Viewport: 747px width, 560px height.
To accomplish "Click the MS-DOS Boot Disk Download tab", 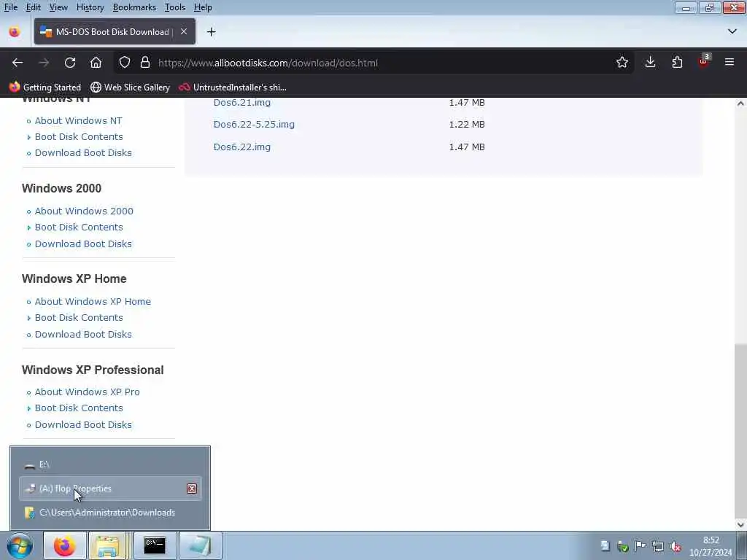I will (x=115, y=31).
